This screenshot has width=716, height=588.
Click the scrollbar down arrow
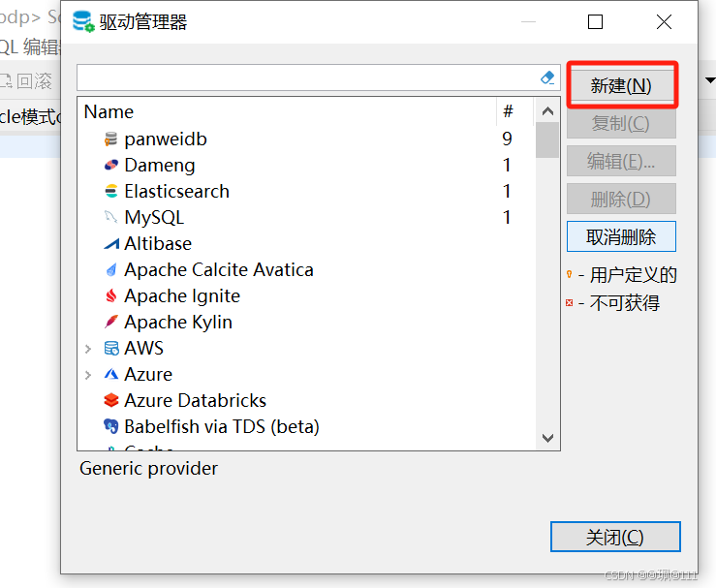(x=547, y=438)
